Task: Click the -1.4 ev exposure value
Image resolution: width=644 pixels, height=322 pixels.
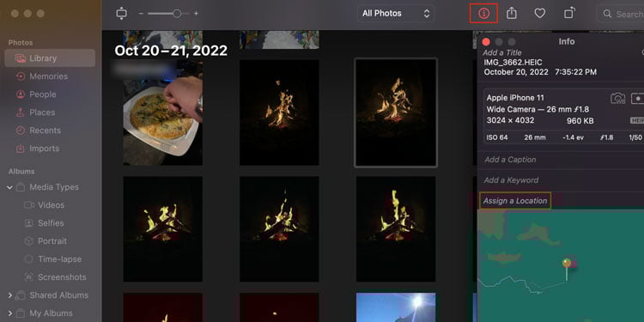Action: [574, 137]
